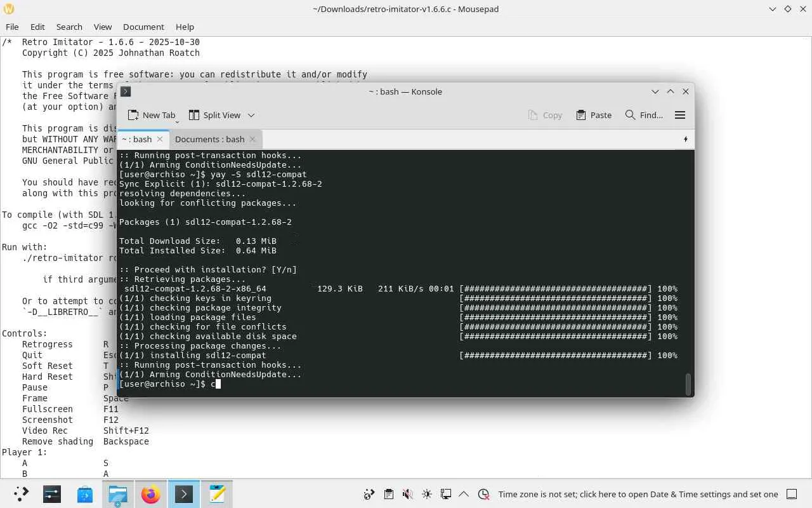Open a new tab in Konsole
Image resolution: width=812 pixels, height=508 pixels.
point(151,115)
